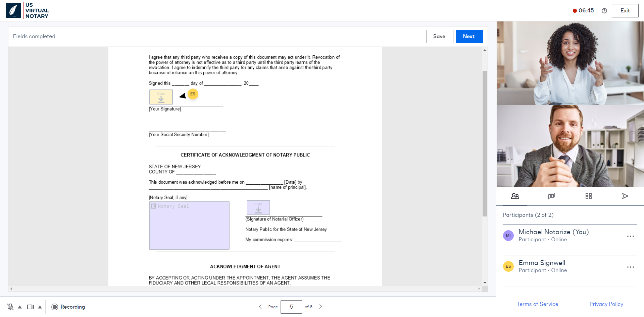Expand camera device options
Screen dimensions: 644x317
click(40, 307)
